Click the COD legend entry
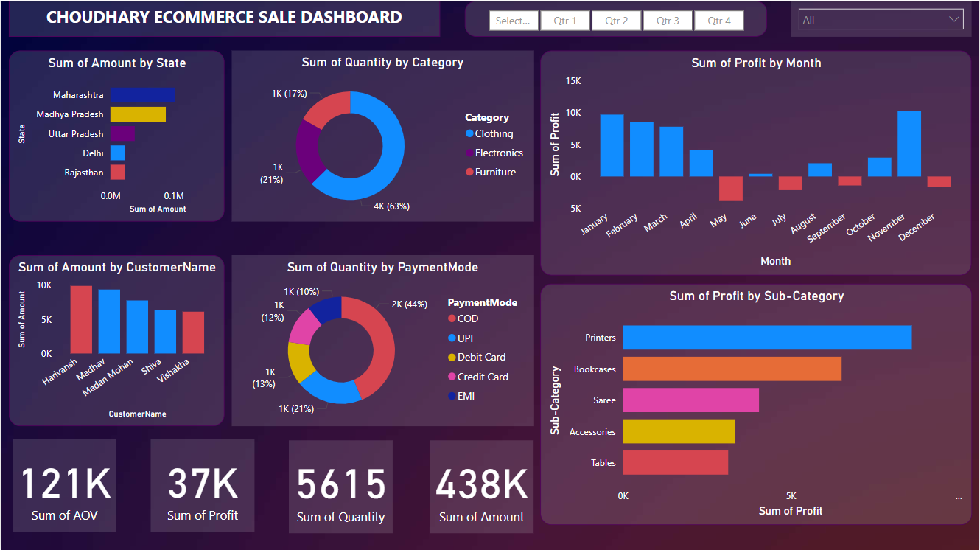The image size is (980, 550). pos(465,318)
